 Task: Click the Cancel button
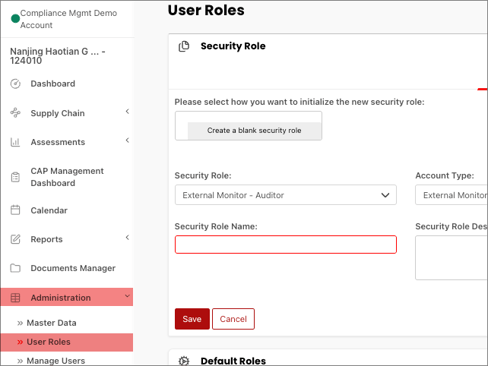pos(233,319)
